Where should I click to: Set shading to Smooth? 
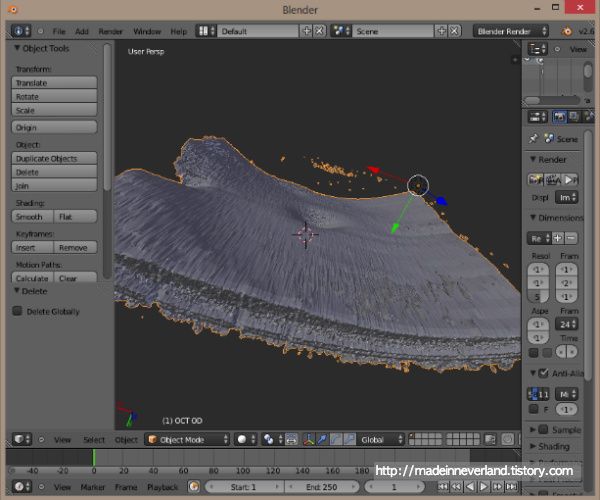[33, 217]
